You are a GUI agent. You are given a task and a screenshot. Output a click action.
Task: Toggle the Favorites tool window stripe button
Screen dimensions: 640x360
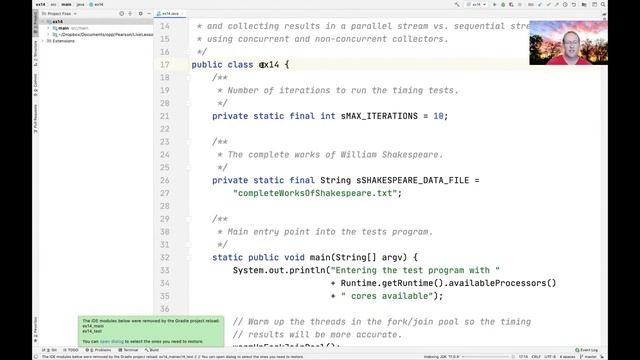coord(36,329)
